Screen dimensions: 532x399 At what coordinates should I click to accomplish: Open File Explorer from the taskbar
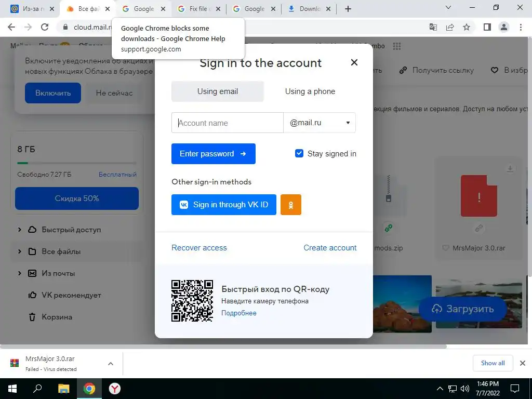63,389
